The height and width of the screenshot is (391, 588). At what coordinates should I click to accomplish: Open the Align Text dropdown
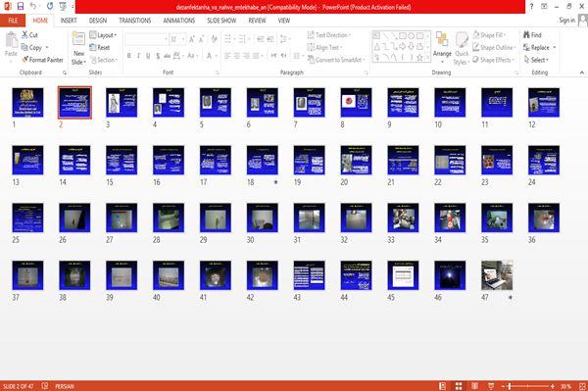click(324, 47)
